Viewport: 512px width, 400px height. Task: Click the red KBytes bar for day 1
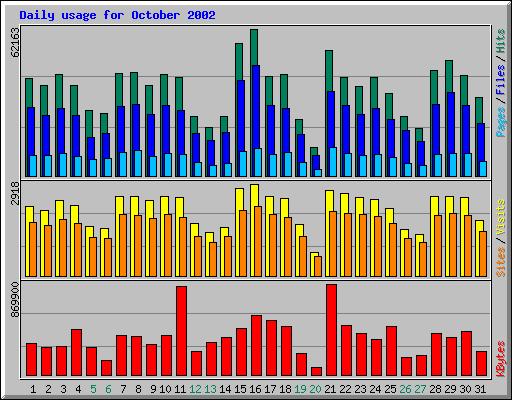tap(31, 359)
